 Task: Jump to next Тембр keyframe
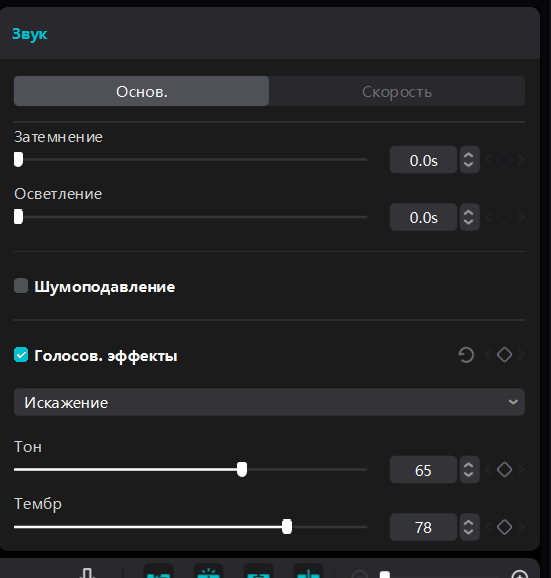point(521,527)
